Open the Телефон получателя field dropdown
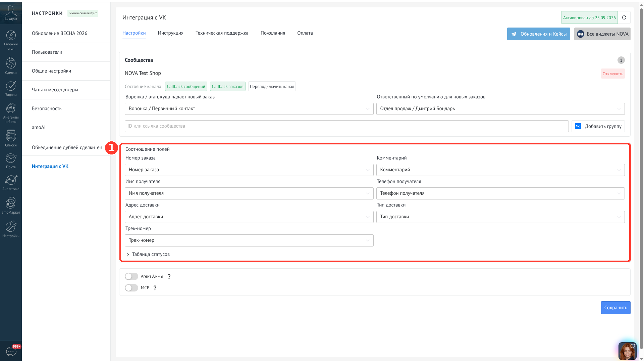Image resolution: width=644 pixels, height=361 pixels. click(500, 193)
